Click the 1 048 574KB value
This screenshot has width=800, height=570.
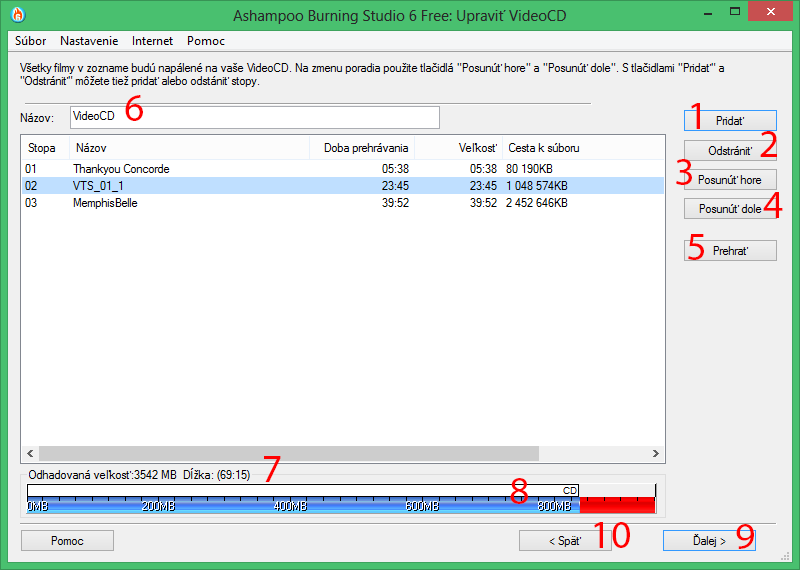[x=537, y=186]
